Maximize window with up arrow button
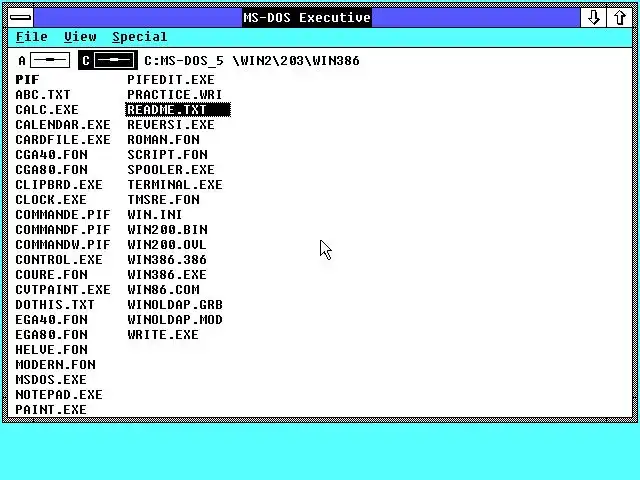Image resolution: width=640 pixels, height=480 pixels. coord(620,18)
